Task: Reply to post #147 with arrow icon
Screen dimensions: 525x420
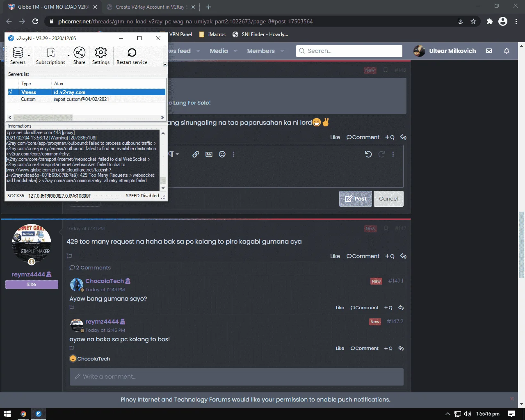Action: (x=403, y=256)
